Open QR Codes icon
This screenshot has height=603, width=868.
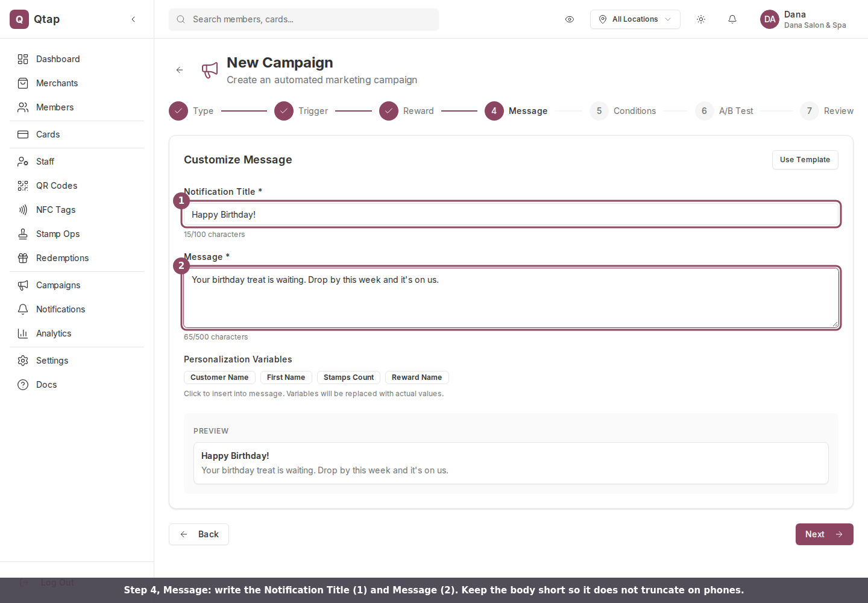coord(23,186)
